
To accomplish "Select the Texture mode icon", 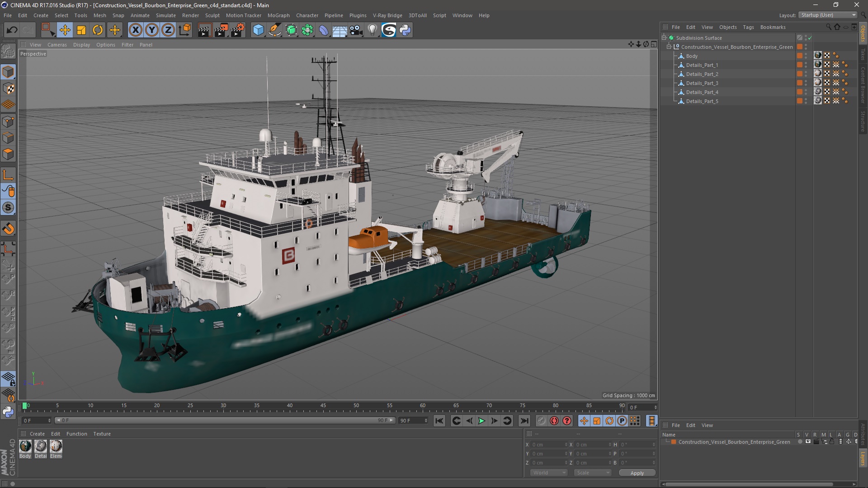I will pos(8,89).
